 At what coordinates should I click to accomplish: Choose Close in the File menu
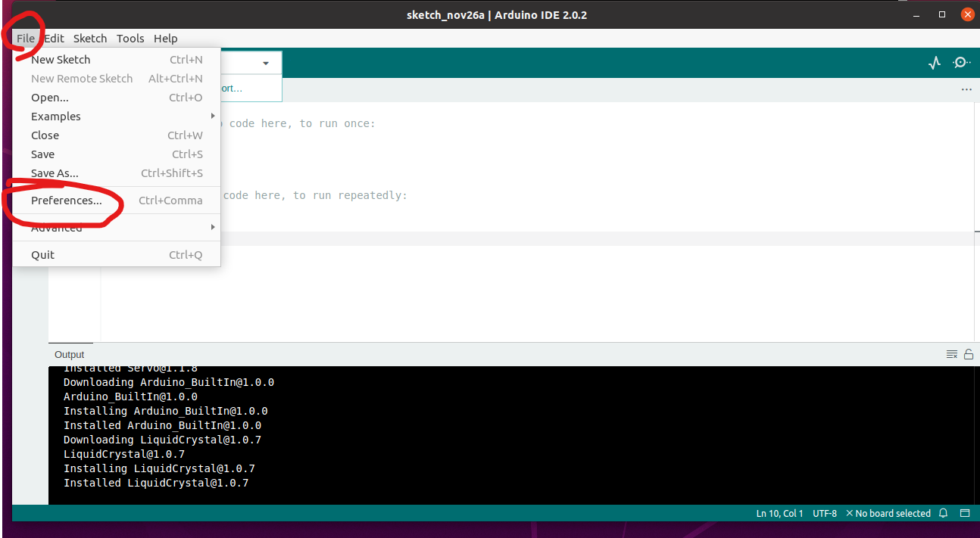pyautogui.click(x=116, y=135)
